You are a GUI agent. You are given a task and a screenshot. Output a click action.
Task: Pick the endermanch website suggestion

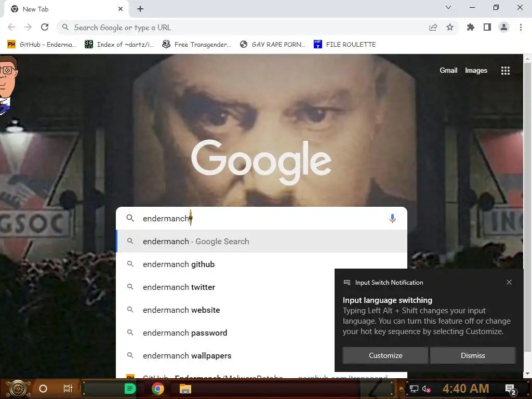[x=225, y=310]
